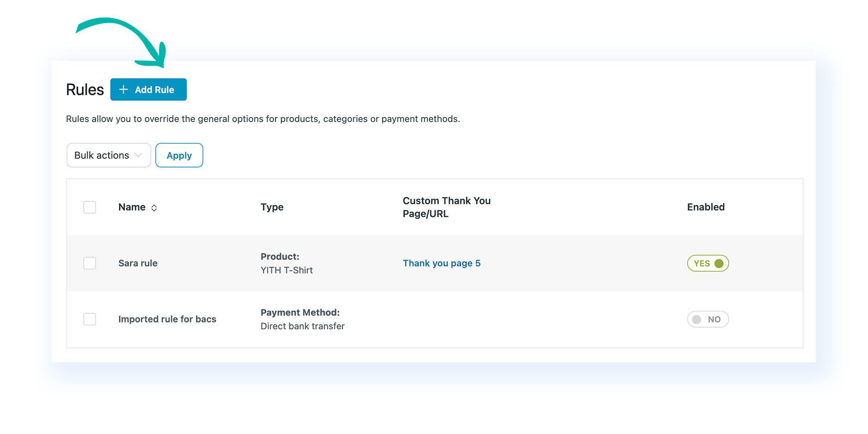Screen dimensions: 868x434
Task: Click the YITH T-Shirt product text
Action: click(x=286, y=270)
